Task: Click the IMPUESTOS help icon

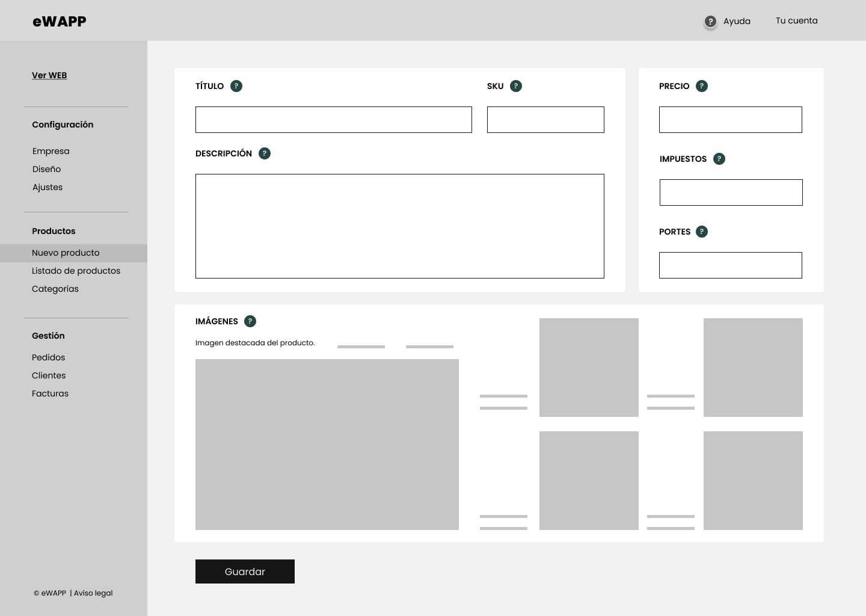Action: (x=719, y=159)
